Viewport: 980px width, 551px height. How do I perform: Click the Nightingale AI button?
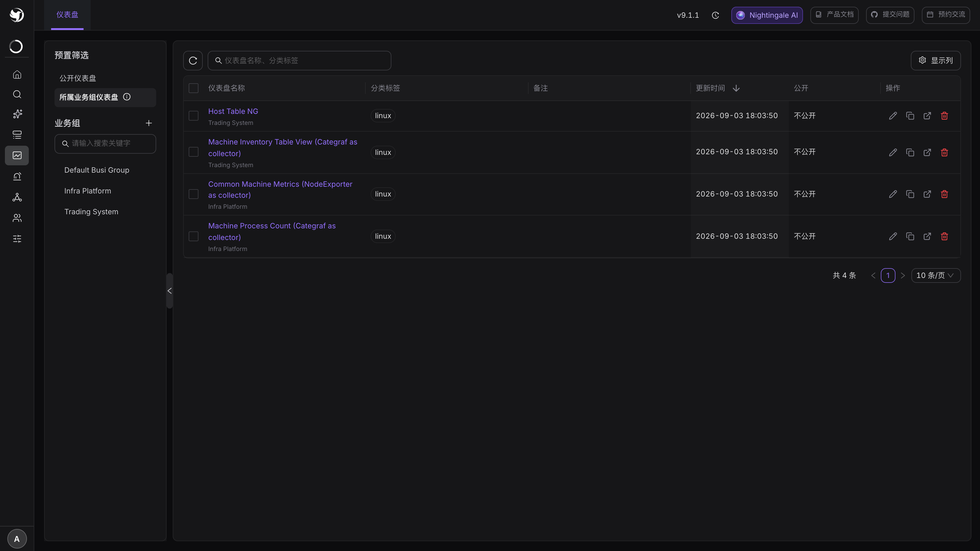(x=767, y=15)
